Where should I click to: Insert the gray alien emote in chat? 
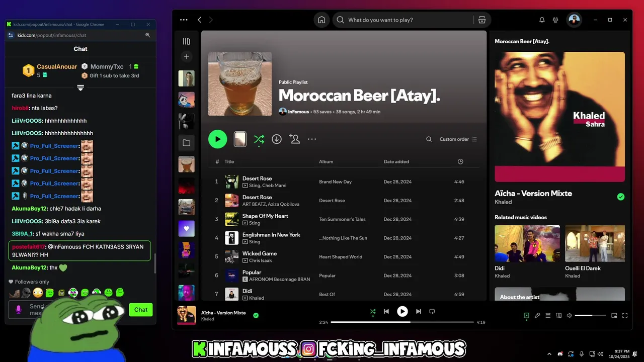26,293
